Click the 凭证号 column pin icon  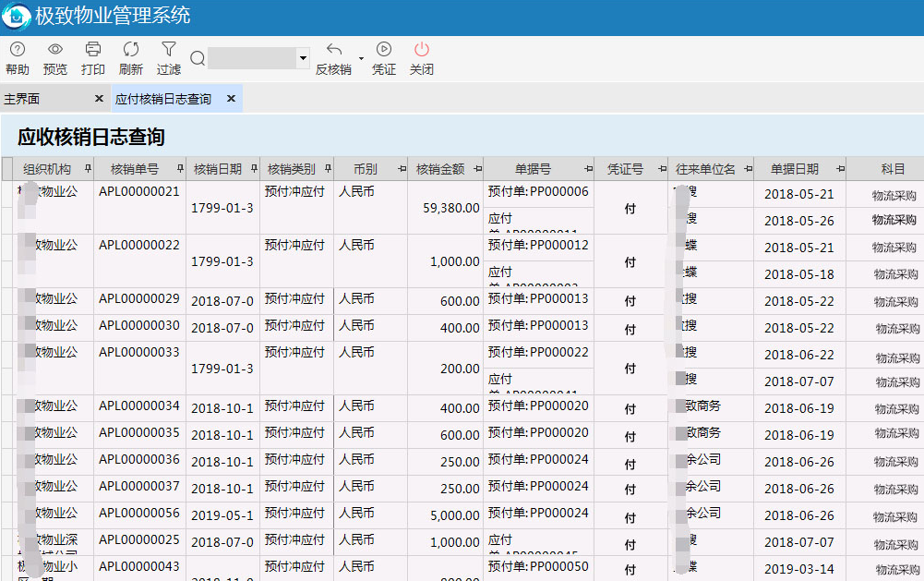pyautogui.click(x=662, y=169)
